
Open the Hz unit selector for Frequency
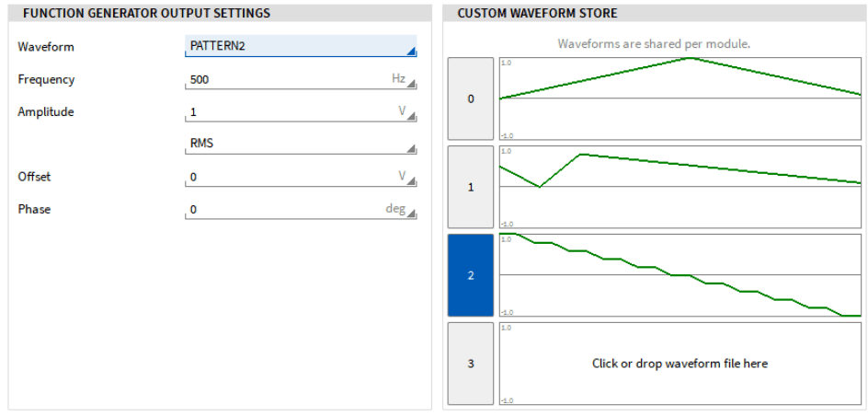click(x=404, y=80)
